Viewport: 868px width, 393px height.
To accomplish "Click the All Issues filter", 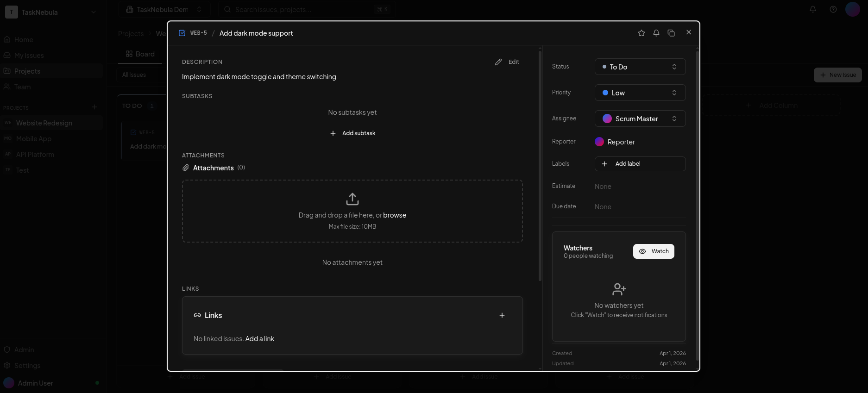I will [134, 75].
